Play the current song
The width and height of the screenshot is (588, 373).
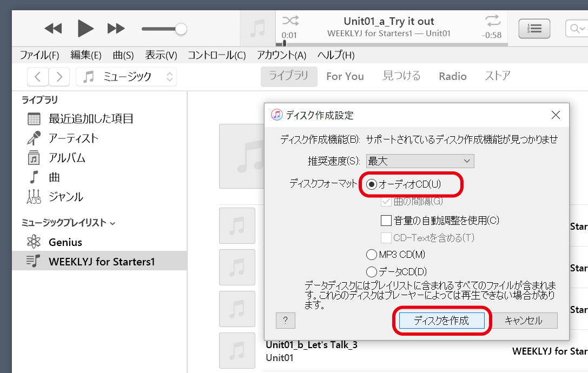(x=85, y=29)
